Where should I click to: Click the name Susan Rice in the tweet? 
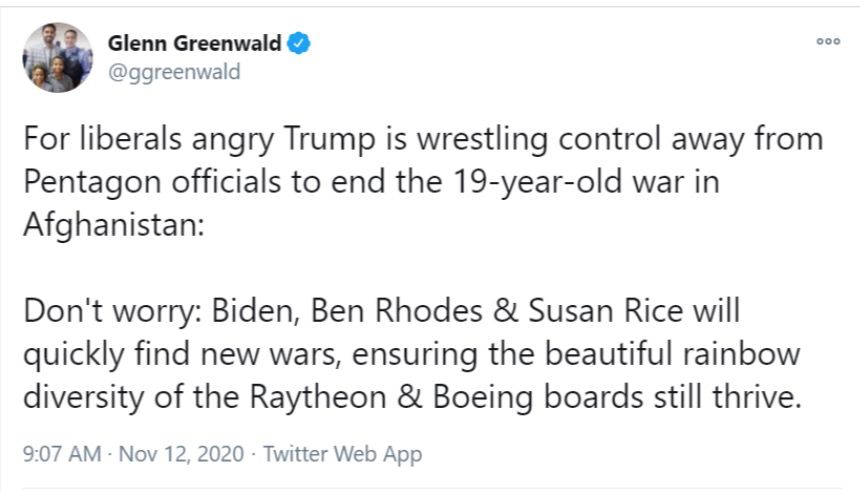[x=606, y=311]
